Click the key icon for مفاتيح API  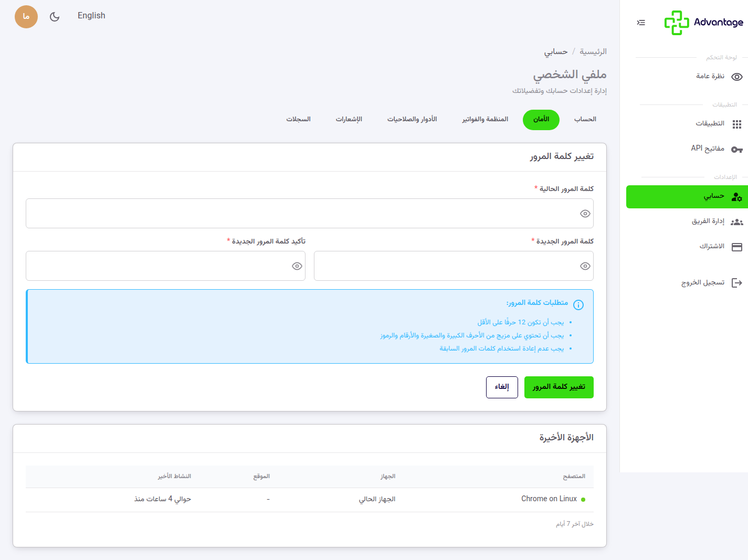click(737, 149)
